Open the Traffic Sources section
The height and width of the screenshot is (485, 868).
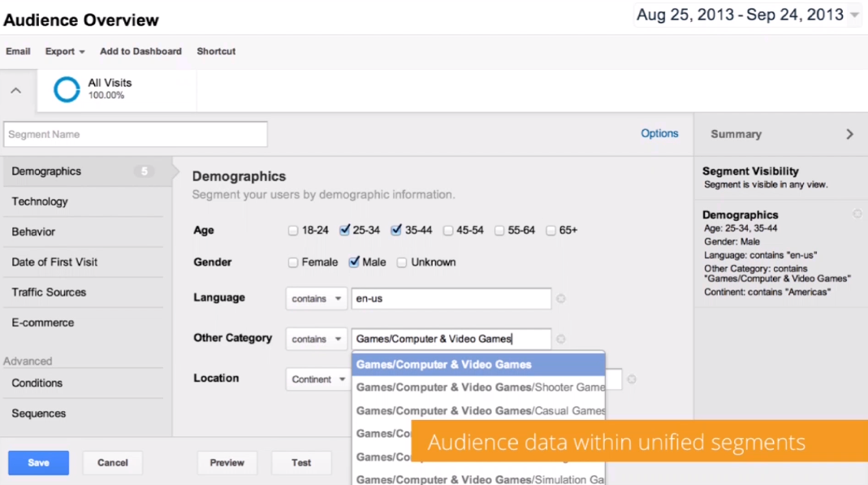click(x=49, y=292)
